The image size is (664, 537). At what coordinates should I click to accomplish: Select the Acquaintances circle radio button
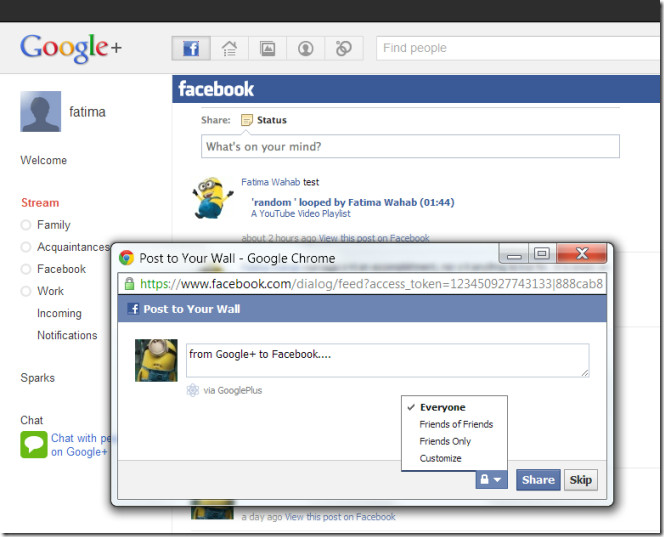tap(26, 247)
